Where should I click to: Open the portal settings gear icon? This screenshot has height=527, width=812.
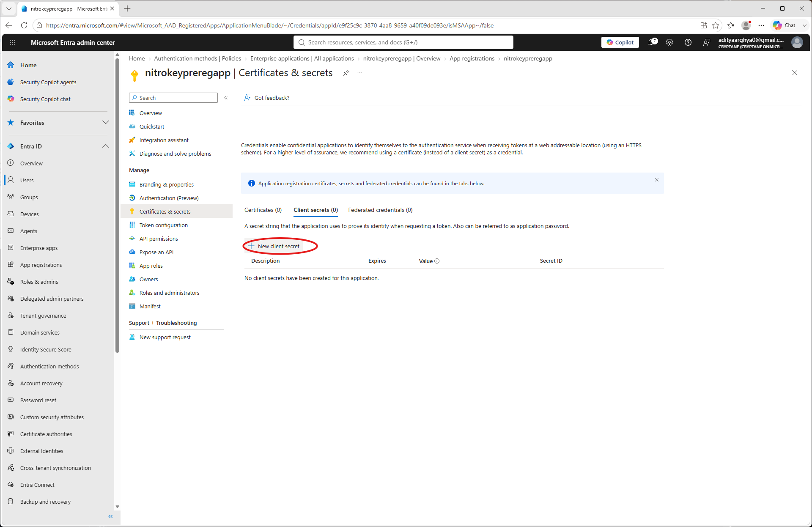[x=669, y=42]
